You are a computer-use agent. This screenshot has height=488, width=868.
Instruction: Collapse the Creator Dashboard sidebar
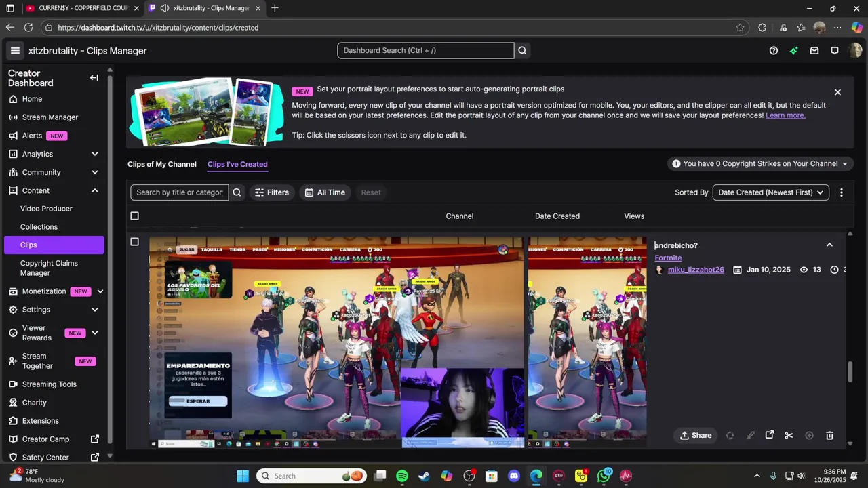94,78
